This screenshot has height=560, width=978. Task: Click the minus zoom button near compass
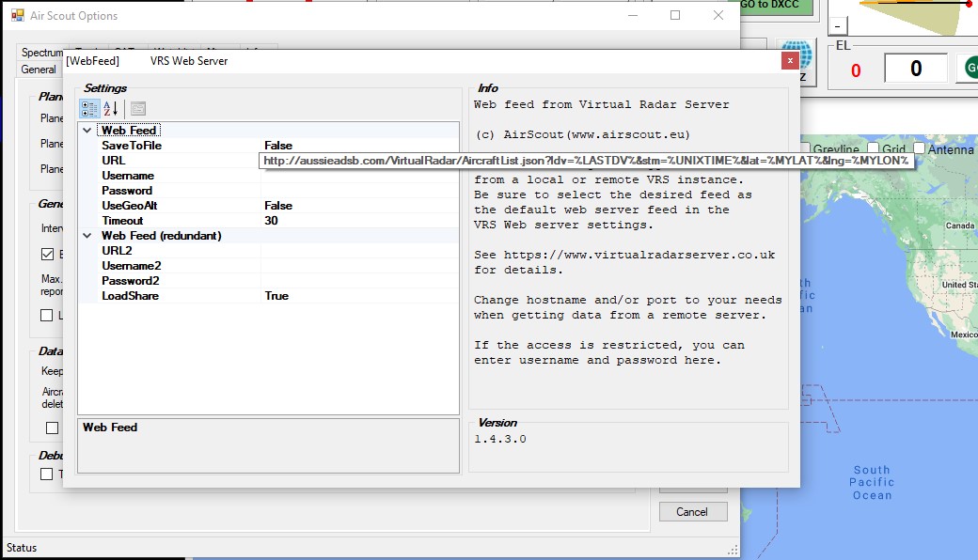pyautogui.click(x=837, y=26)
